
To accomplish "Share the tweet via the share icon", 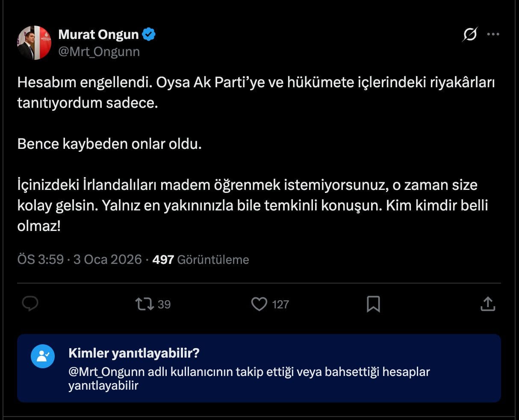I will 488,304.
